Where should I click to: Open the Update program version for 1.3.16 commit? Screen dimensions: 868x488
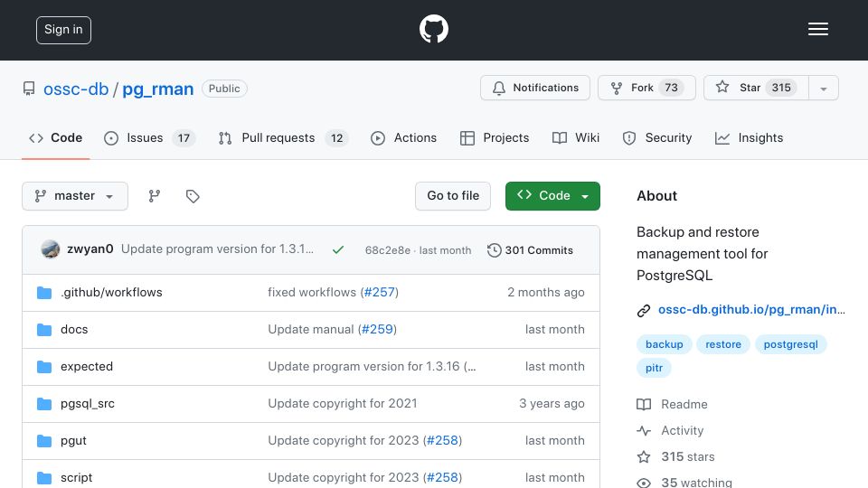pyautogui.click(x=372, y=366)
